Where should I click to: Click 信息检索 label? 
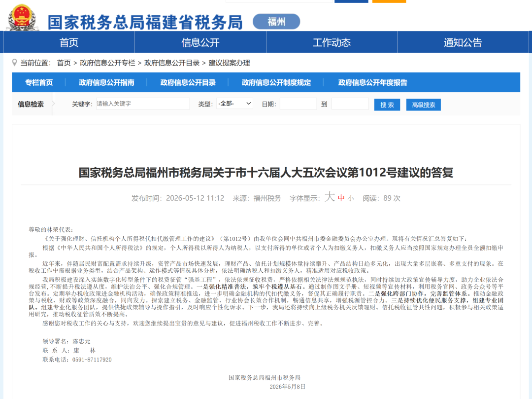coord(31,104)
